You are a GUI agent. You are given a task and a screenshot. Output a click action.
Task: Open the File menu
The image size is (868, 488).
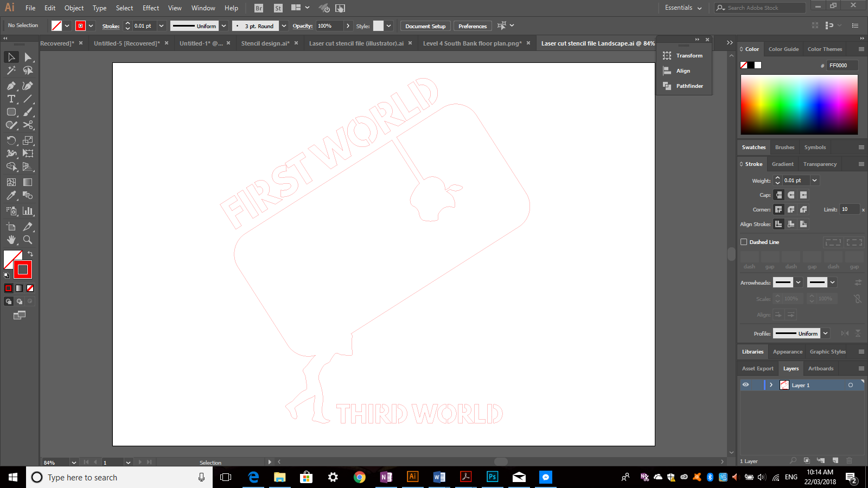coord(30,8)
